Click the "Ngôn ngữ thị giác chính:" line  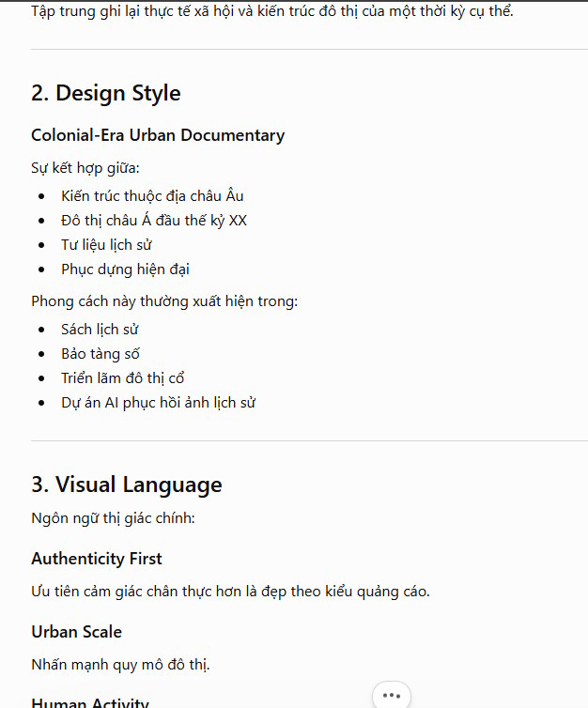(x=113, y=518)
